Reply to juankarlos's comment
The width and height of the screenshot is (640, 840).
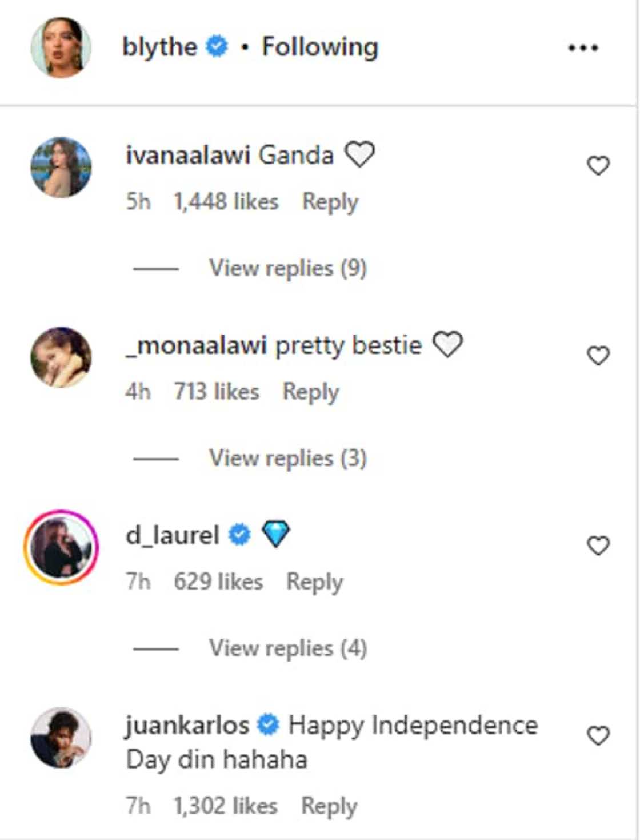(x=329, y=806)
